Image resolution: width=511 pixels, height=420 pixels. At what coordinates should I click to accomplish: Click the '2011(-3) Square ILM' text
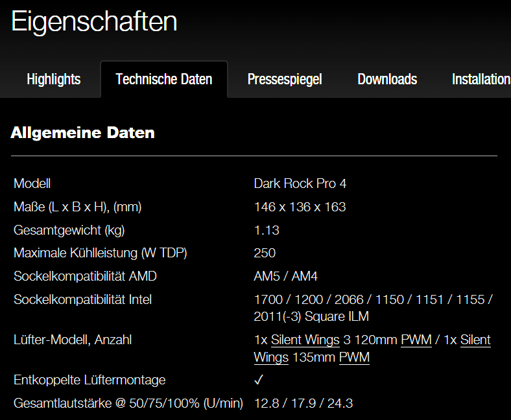[311, 317]
